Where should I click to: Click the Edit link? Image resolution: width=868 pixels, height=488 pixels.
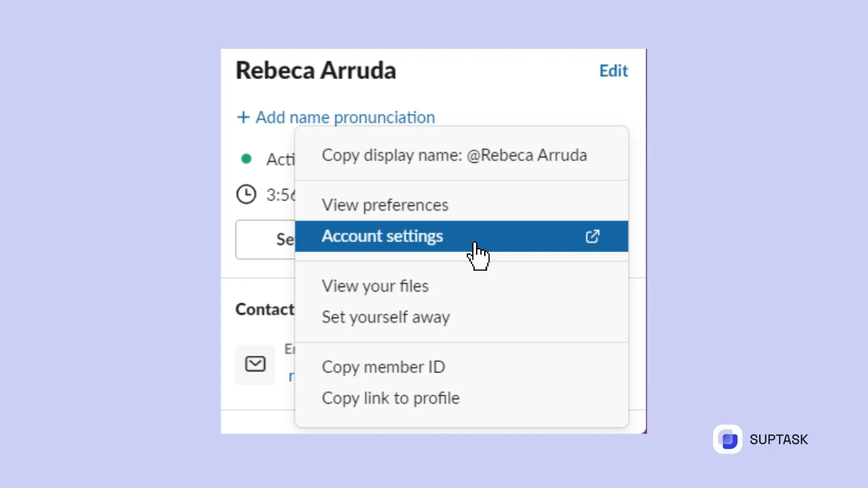click(613, 71)
